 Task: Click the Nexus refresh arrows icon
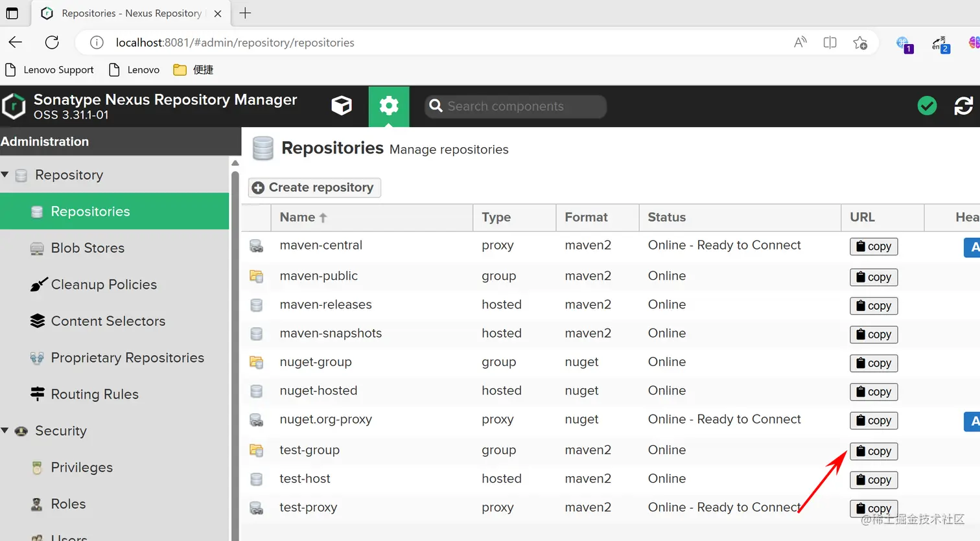[963, 106]
